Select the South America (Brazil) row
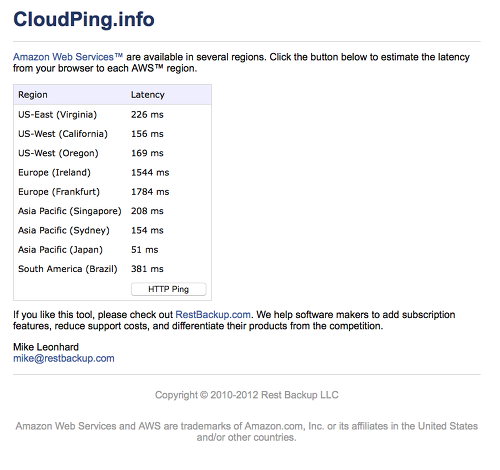 [x=112, y=269]
